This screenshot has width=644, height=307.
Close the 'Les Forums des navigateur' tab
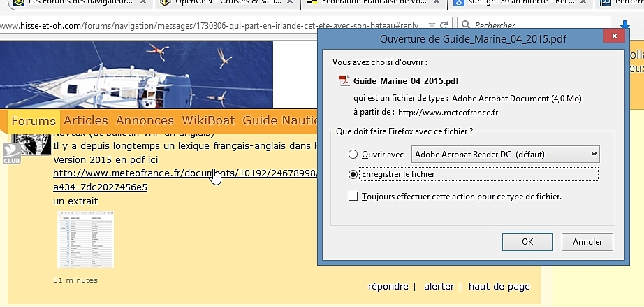143,3
